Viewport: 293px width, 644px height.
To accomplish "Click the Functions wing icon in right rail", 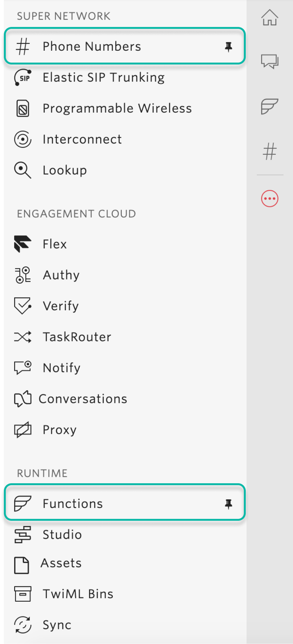I will [270, 106].
